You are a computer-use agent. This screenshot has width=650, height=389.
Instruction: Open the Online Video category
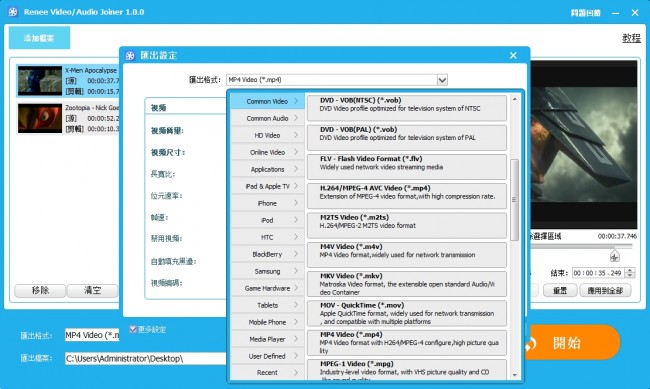coord(267,152)
